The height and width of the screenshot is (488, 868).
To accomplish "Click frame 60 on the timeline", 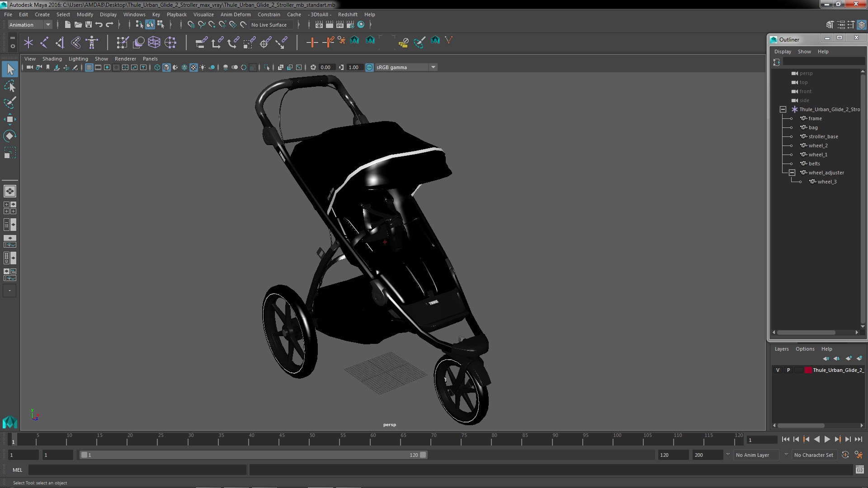I will click(373, 439).
